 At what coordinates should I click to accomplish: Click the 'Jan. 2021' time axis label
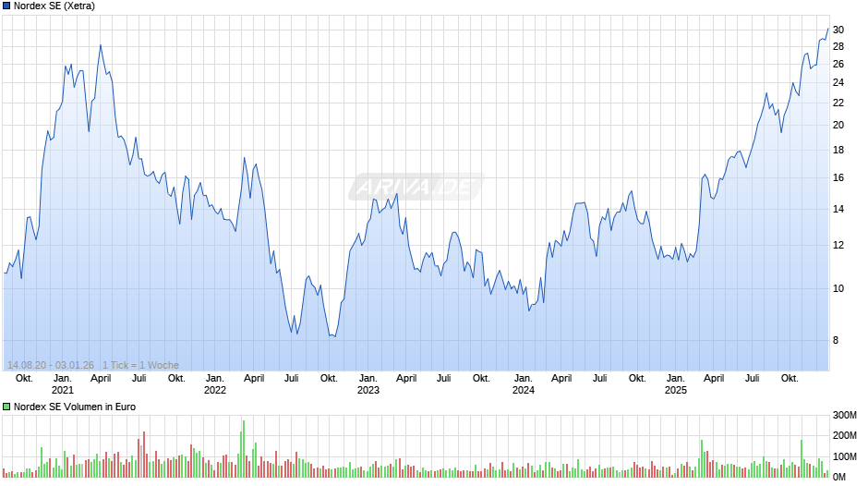point(62,384)
